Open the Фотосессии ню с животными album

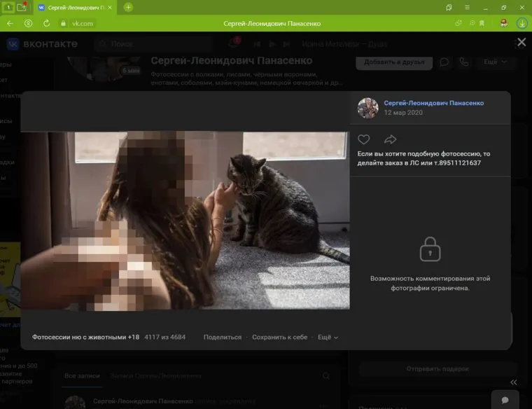pyautogui.click(x=85, y=337)
